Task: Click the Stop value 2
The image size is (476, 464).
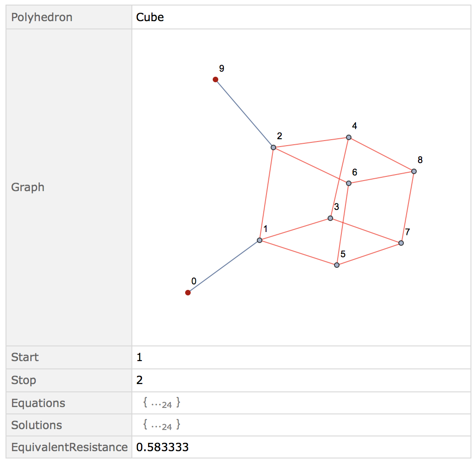Action: pos(139,380)
